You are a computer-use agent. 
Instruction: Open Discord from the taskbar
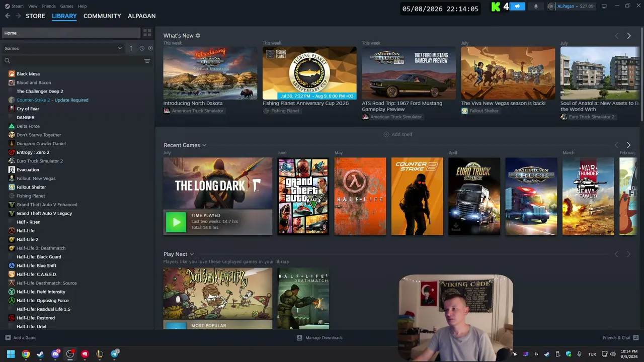[x=55, y=354]
